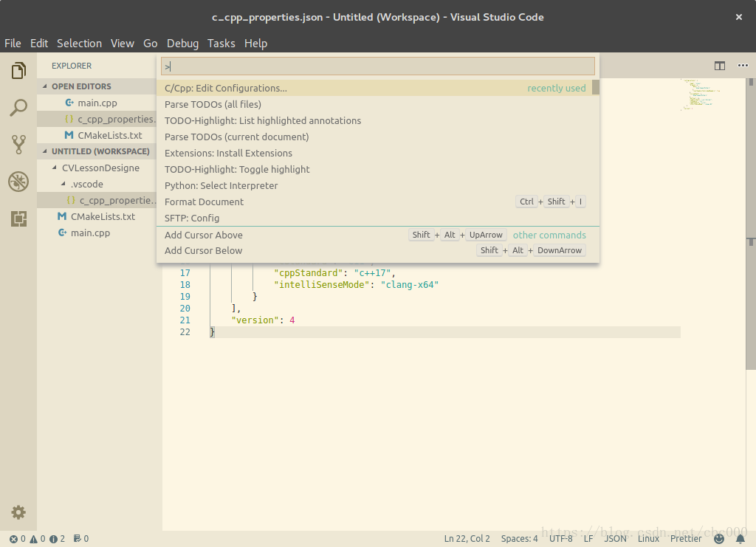Click the code minimap preview
This screenshot has height=547, width=756.
(699, 94)
